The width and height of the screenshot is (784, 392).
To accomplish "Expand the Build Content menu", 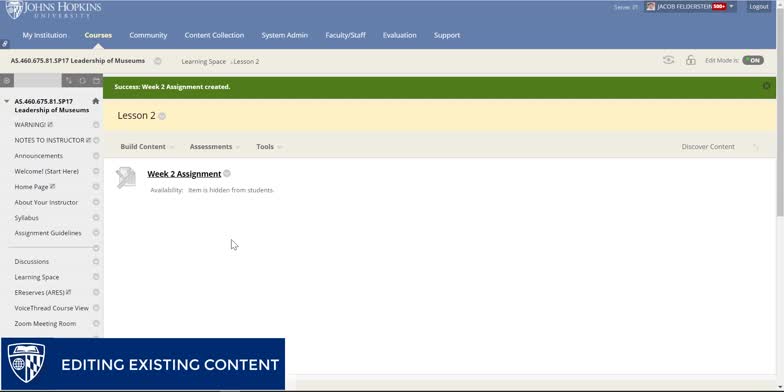I will (147, 146).
